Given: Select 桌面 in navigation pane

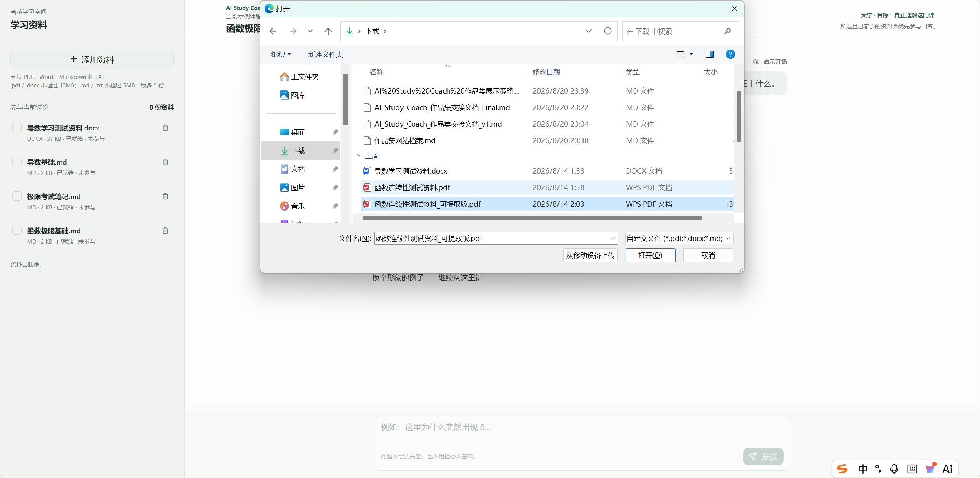Looking at the screenshot, I should coord(293,132).
